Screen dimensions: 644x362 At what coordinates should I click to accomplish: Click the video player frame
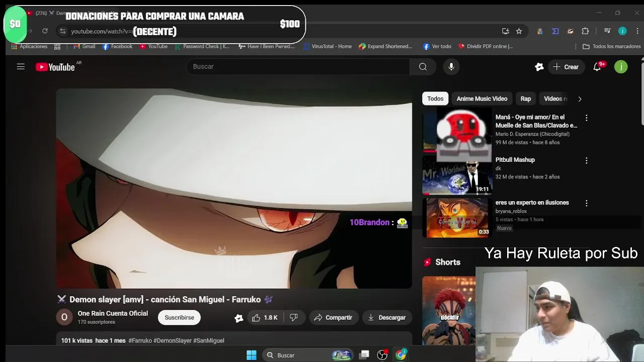tap(234, 189)
